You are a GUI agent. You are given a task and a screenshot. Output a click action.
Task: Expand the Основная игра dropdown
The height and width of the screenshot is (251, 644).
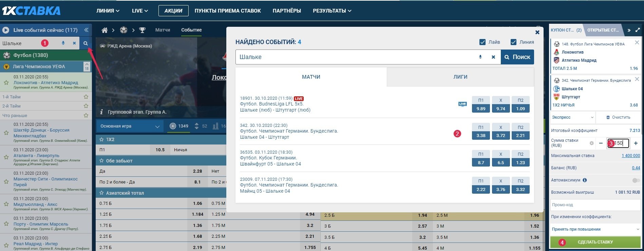click(x=130, y=126)
